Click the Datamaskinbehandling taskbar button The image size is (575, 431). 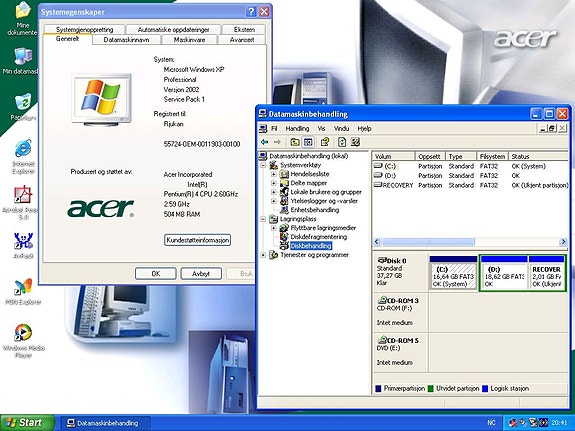coord(105,423)
